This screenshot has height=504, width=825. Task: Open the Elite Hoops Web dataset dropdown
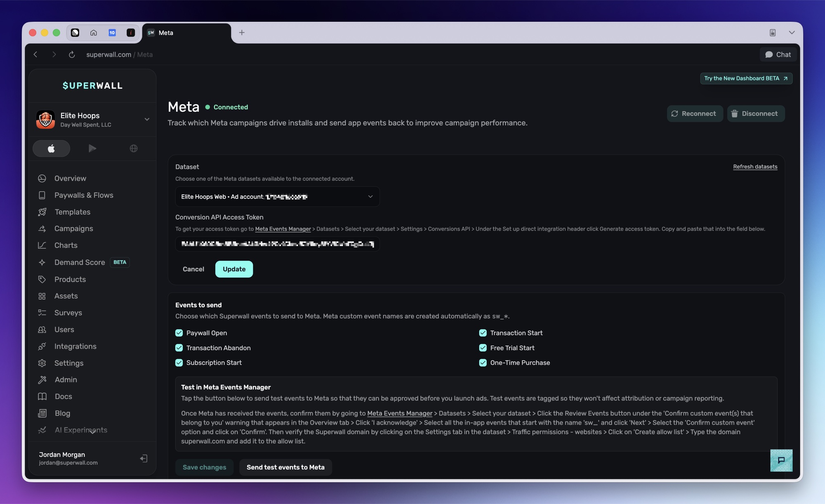[x=277, y=197]
